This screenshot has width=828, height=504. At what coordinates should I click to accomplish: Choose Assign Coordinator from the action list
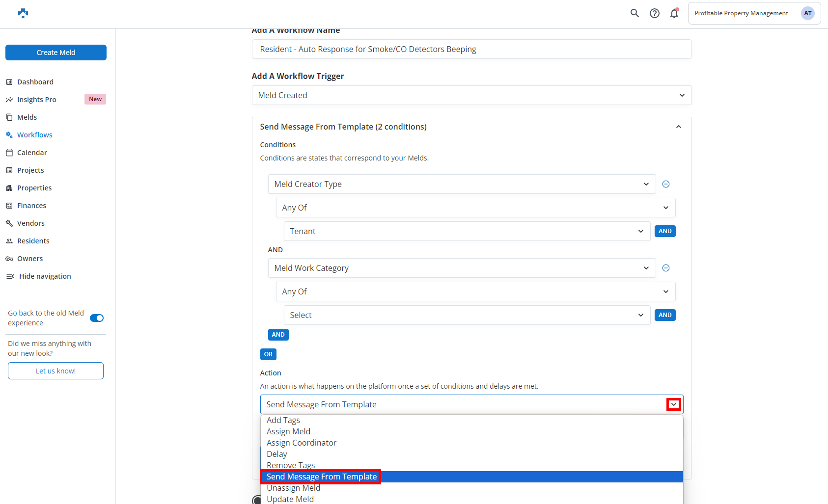pyautogui.click(x=302, y=443)
